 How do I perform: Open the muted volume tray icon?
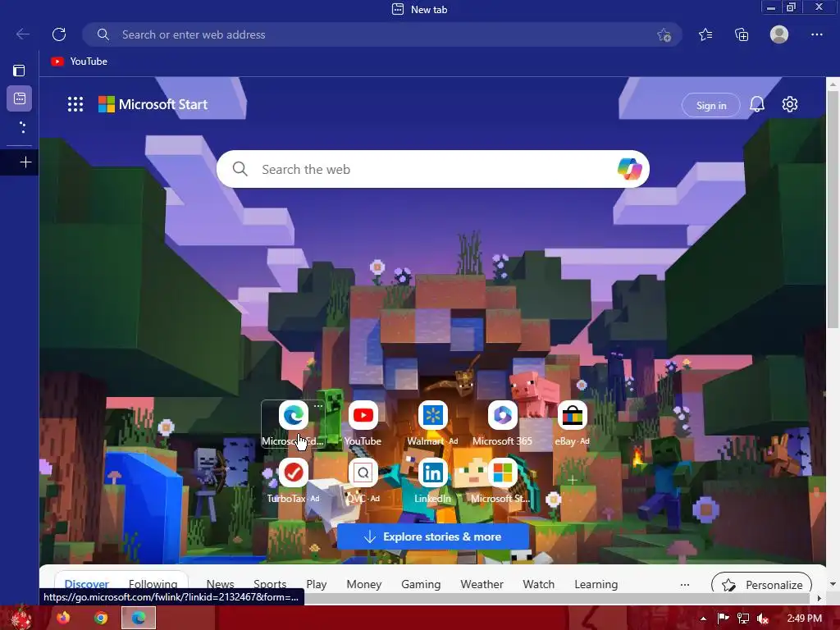pos(763,619)
